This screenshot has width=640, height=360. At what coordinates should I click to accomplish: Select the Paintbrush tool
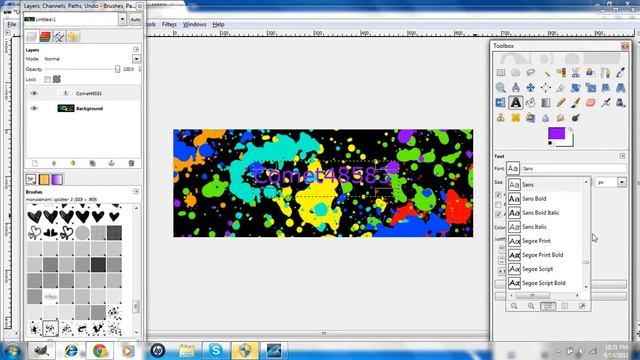(576, 102)
